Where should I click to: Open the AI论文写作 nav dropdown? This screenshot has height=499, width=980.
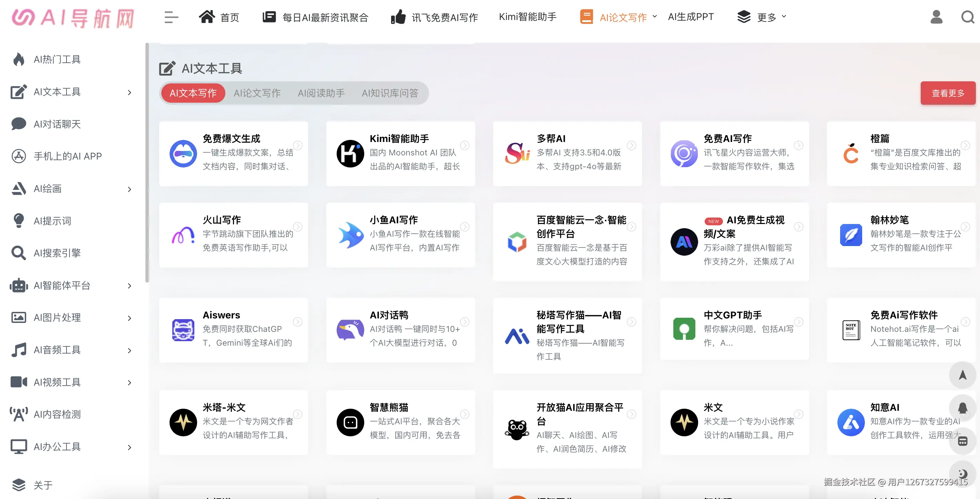[618, 17]
